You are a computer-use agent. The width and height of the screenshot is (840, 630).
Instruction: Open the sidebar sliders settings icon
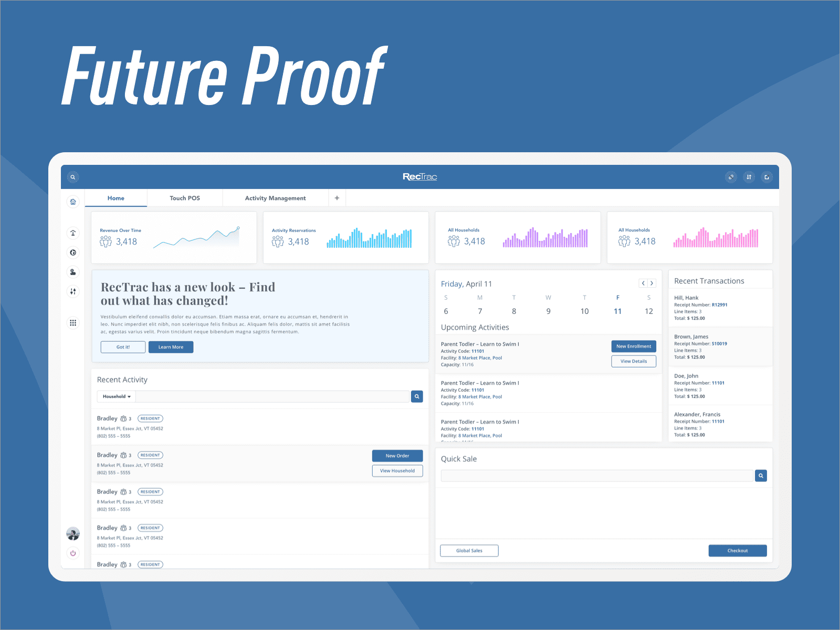(73, 291)
